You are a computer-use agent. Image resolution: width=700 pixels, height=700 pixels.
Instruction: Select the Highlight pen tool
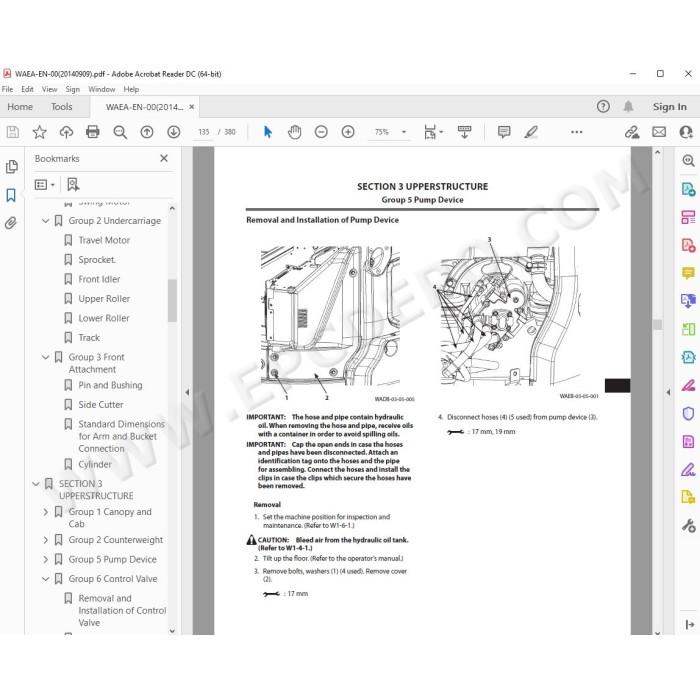[x=531, y=132]
